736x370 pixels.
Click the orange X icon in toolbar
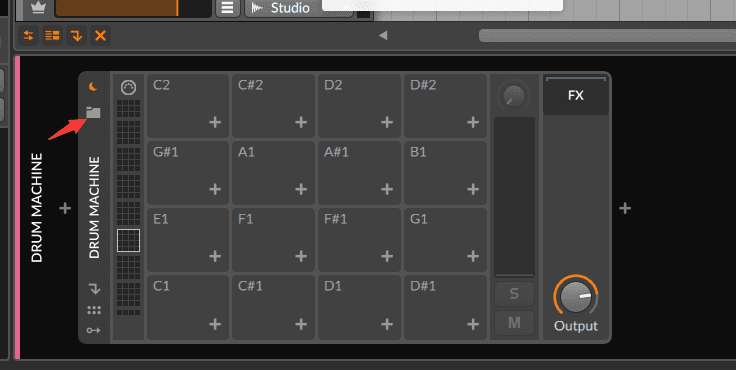point(100,36)
